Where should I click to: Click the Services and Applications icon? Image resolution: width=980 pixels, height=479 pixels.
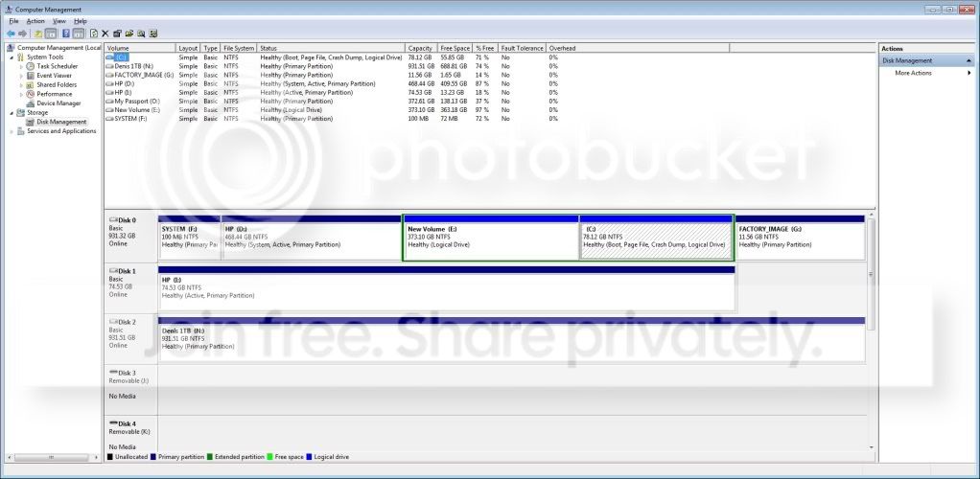(x=21, y=131)
